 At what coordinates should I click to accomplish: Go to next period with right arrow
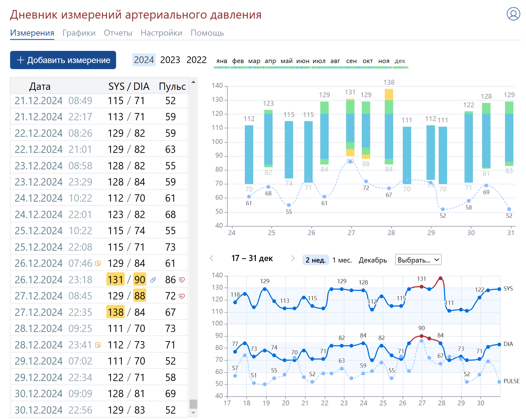tap(293, 259)
